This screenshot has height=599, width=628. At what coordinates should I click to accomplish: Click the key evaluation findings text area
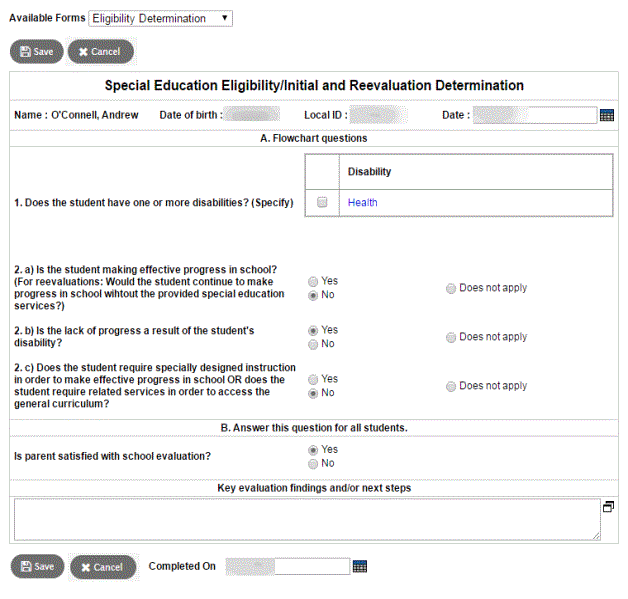[x=306, y=520]
